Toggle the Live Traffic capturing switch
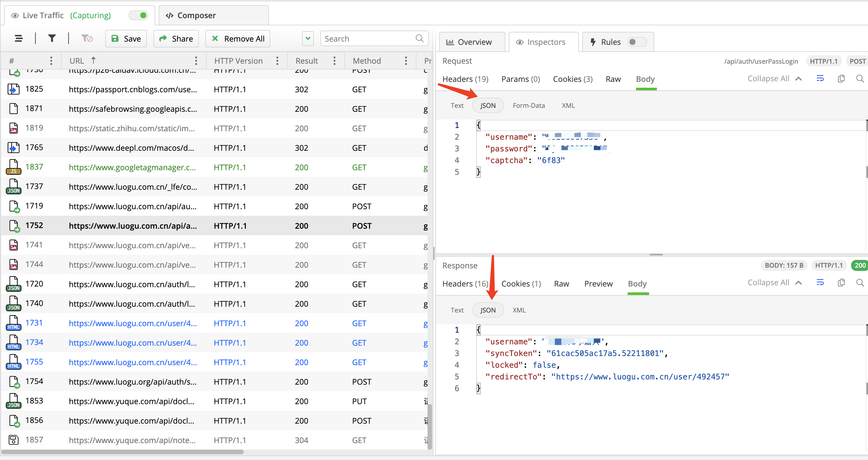 coord(139,16)
